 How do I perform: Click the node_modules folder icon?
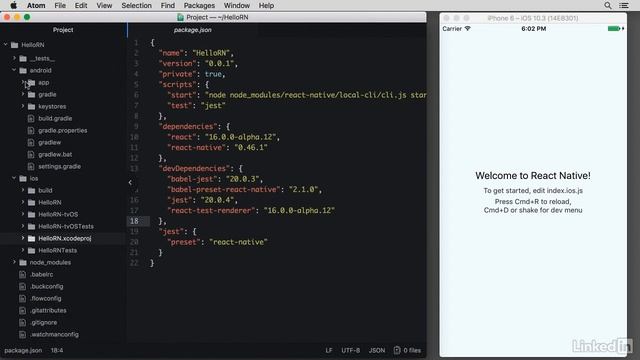pos(23,262)
